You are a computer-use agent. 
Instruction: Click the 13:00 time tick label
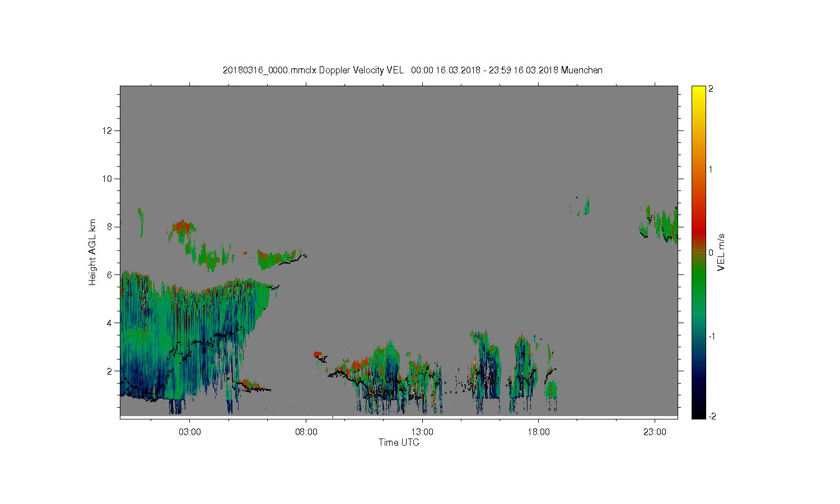click(422, 432)
